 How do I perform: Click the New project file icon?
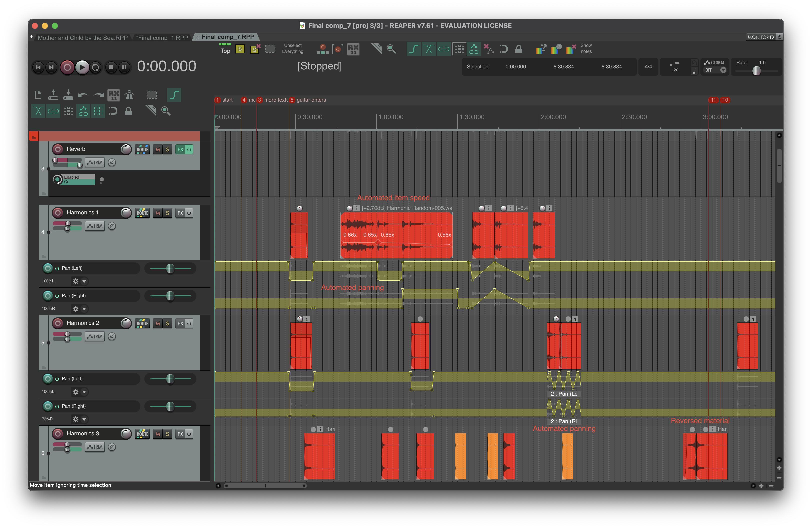coord(38,95)
